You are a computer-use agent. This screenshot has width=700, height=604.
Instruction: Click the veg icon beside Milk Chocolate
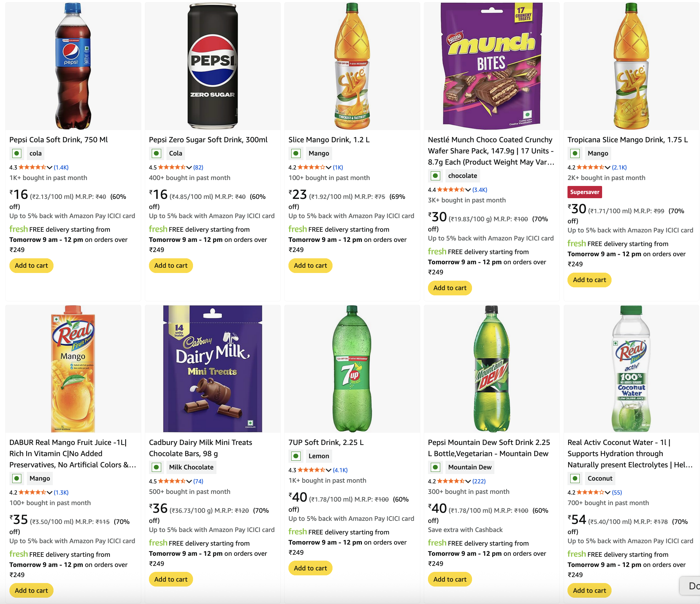(x=156, y=467)
